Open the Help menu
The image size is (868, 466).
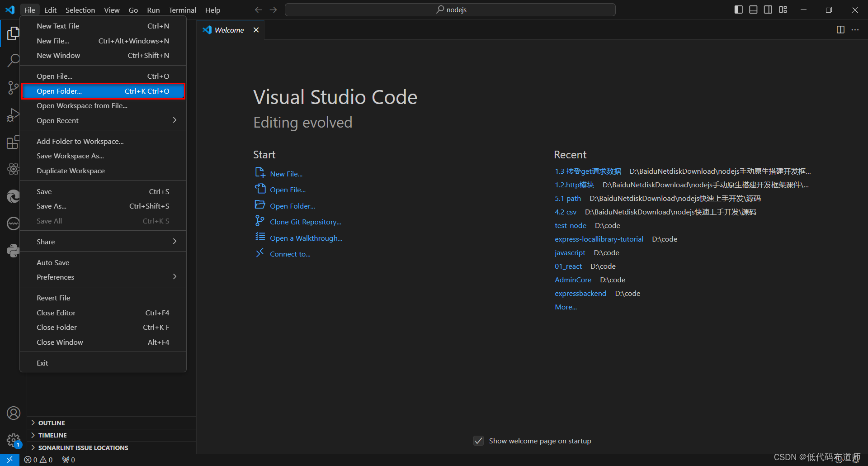pyautogui.click(x=212, y=10)
